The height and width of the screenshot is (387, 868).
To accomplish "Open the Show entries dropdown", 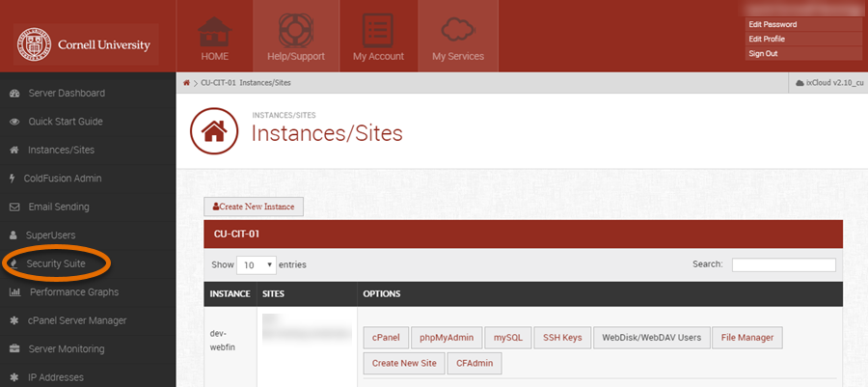I will (x=257, y=264).
